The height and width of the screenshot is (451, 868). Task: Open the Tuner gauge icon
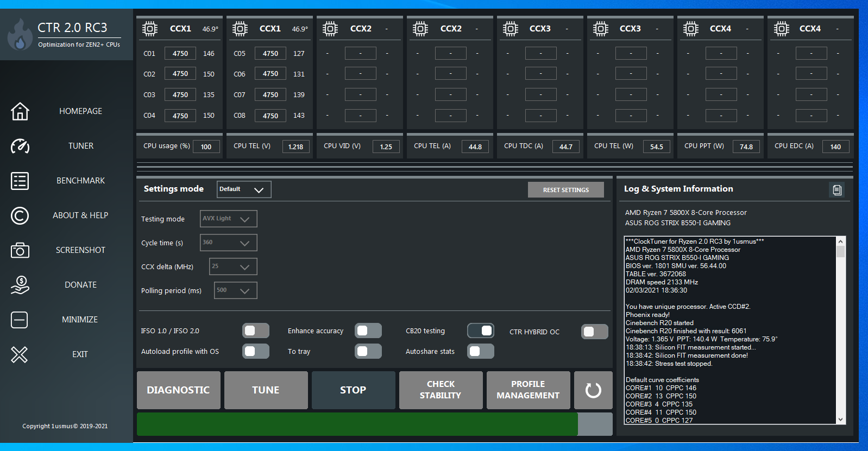tap(20, 146)
